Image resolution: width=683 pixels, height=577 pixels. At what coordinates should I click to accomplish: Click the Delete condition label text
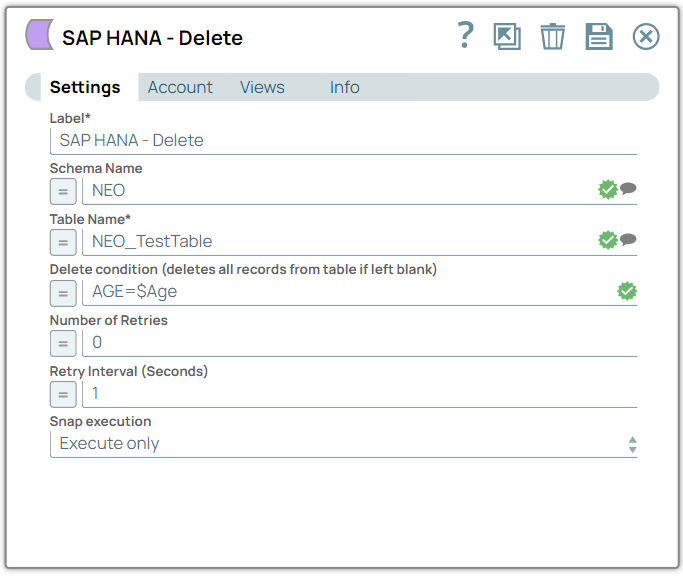tap(243, 270)
